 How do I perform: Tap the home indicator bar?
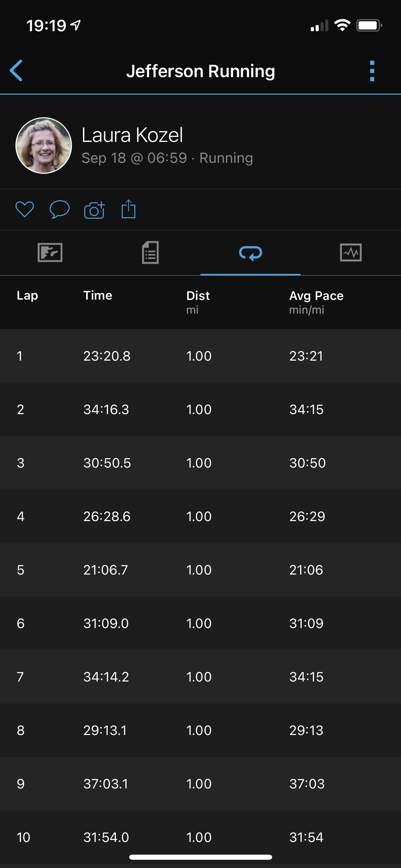(200, 857)
